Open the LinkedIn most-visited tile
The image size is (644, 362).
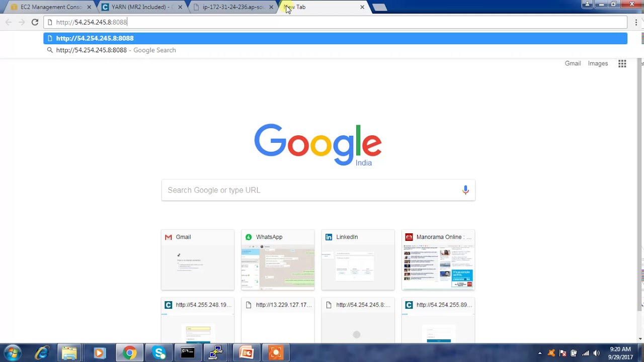tap(358, 260)
